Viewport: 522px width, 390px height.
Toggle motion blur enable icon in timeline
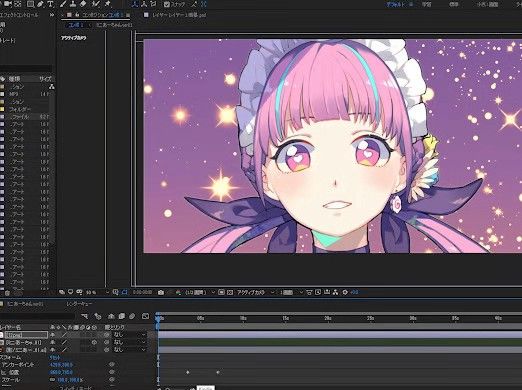pos(132,316)
